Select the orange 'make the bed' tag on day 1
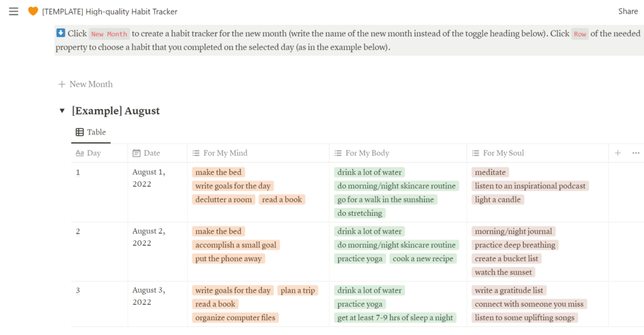644x335 pixels. tap(219, 172)
